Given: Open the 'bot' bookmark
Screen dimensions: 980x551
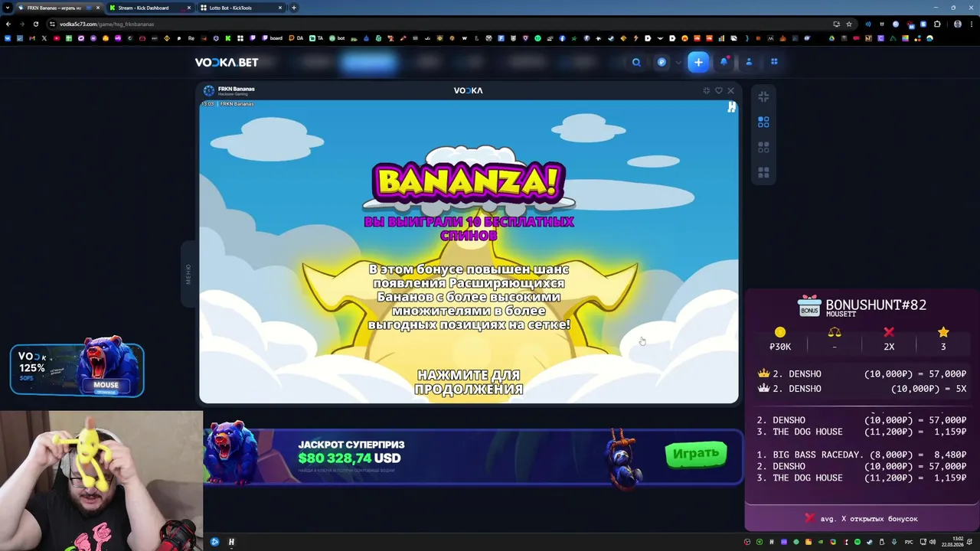Looking at the screenshot, I should tap(337, 38).
